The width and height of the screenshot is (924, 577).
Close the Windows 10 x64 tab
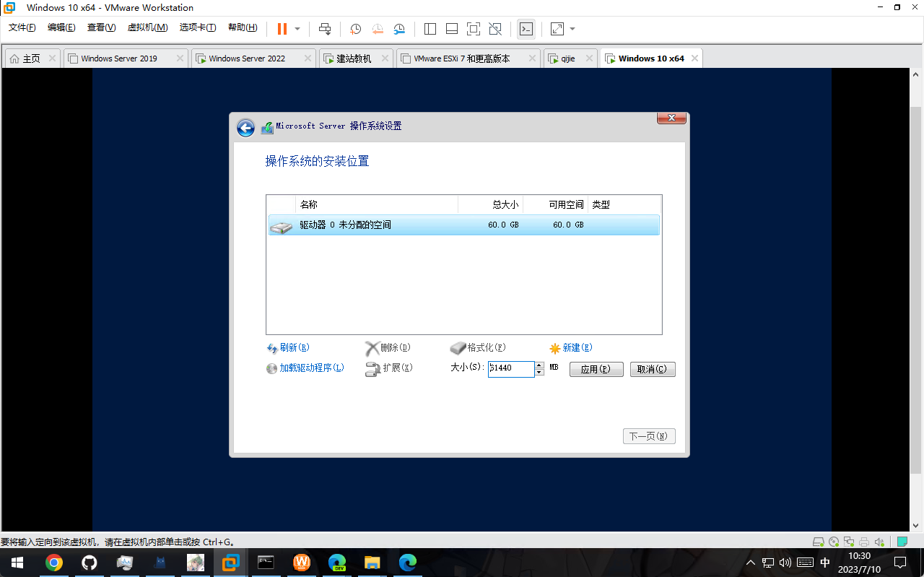(694, 58)
